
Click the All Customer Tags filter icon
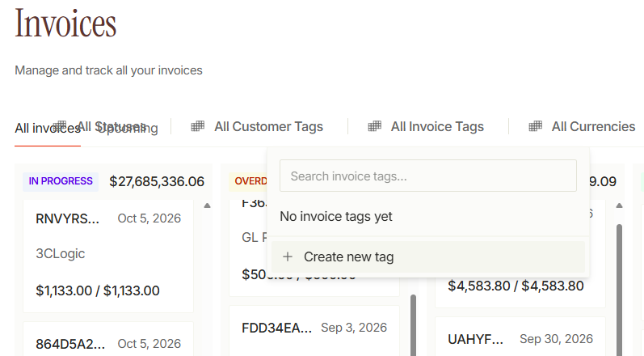(x=197, y=126)
